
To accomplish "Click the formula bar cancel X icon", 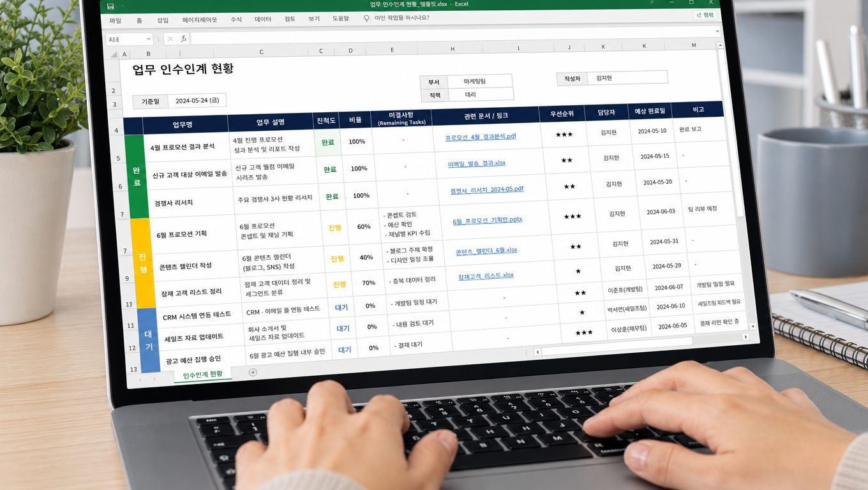I will (x=170, y=39).
